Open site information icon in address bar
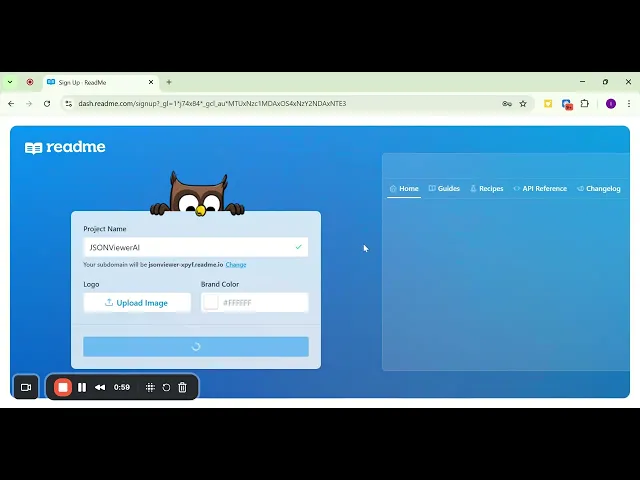The image size is (640, 480). click(69, 104)
